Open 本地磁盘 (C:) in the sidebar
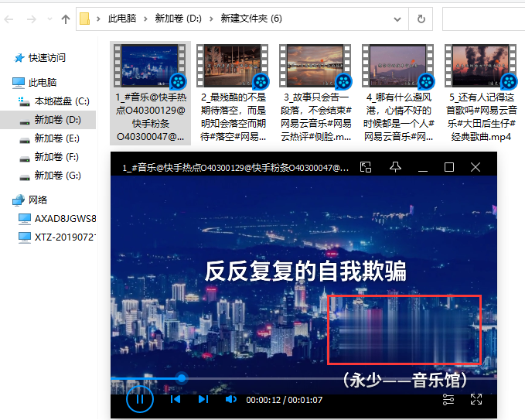 [x=62, y=101]
